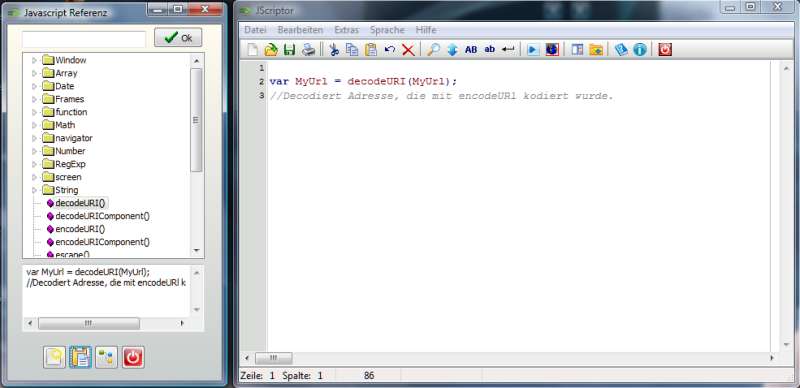This screenshot has width=800, height=388.
Task: Expand the Math folder node
Action: click(x=35, y=125)
